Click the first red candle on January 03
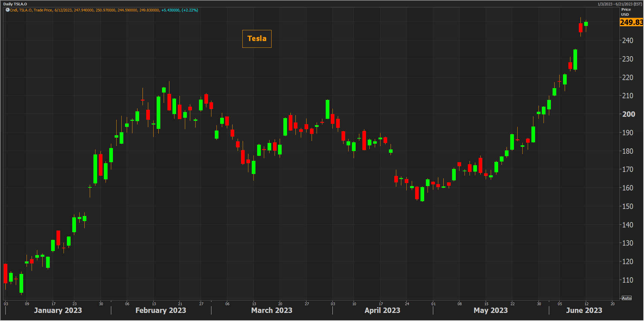The image size is (644, 321). pos(5,273)
